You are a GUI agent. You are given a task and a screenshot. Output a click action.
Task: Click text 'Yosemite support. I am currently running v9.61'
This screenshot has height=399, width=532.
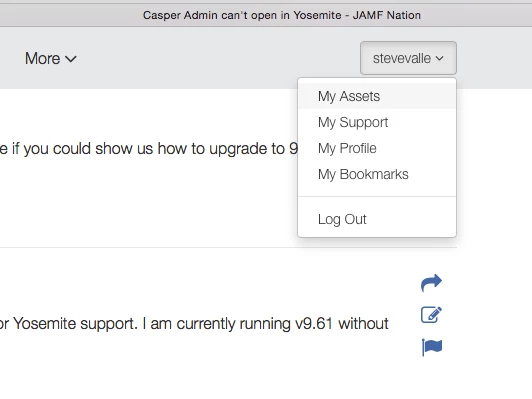(173, 323)
